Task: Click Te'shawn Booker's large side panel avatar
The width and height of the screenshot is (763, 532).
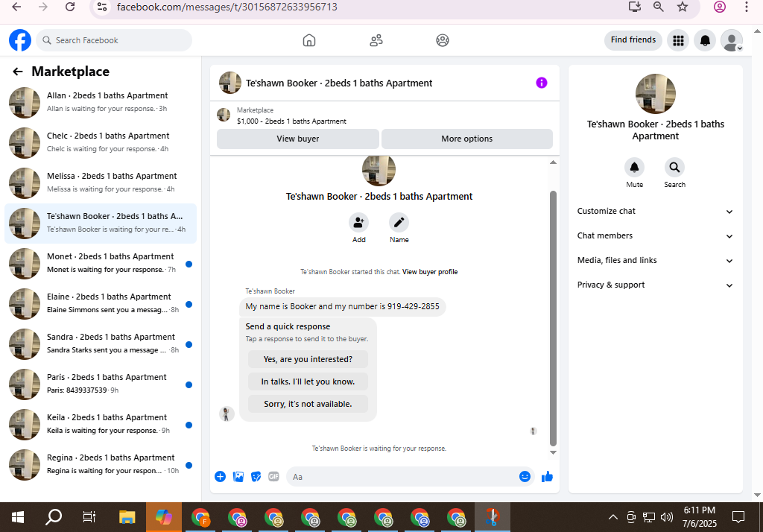Action: (656, 93)
